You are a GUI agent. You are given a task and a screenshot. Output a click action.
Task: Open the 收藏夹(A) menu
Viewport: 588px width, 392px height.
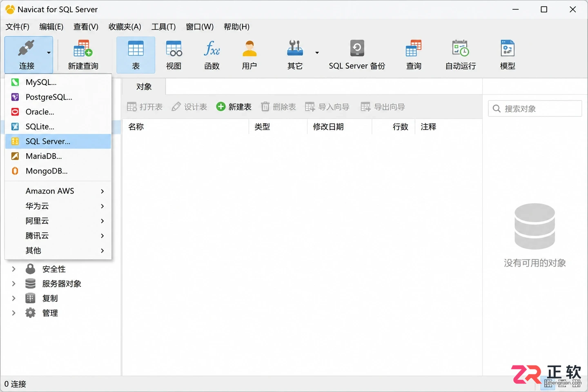[x=125, y=27]
